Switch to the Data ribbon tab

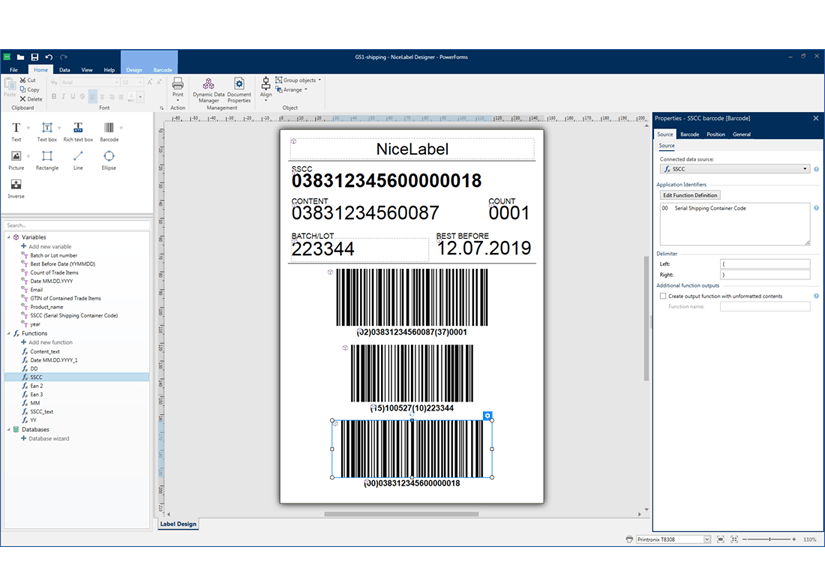(64, 69)
